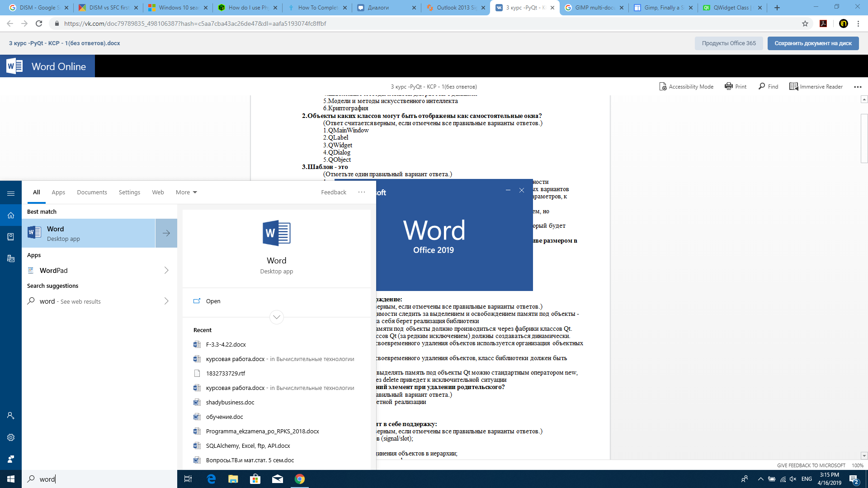Select the Home icon in search sidebar

pyautogui.click(x=11, y=215)
